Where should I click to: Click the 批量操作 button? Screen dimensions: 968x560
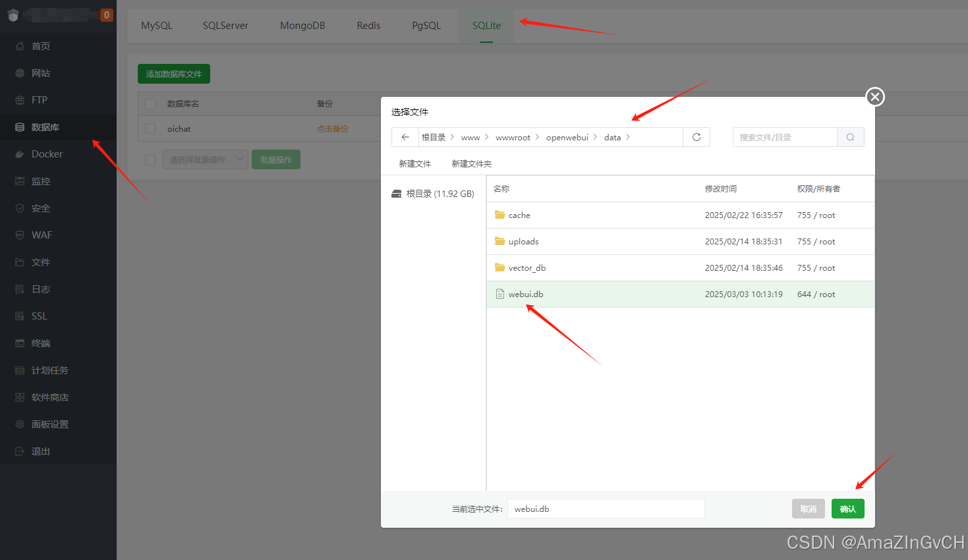pos(276,159)
